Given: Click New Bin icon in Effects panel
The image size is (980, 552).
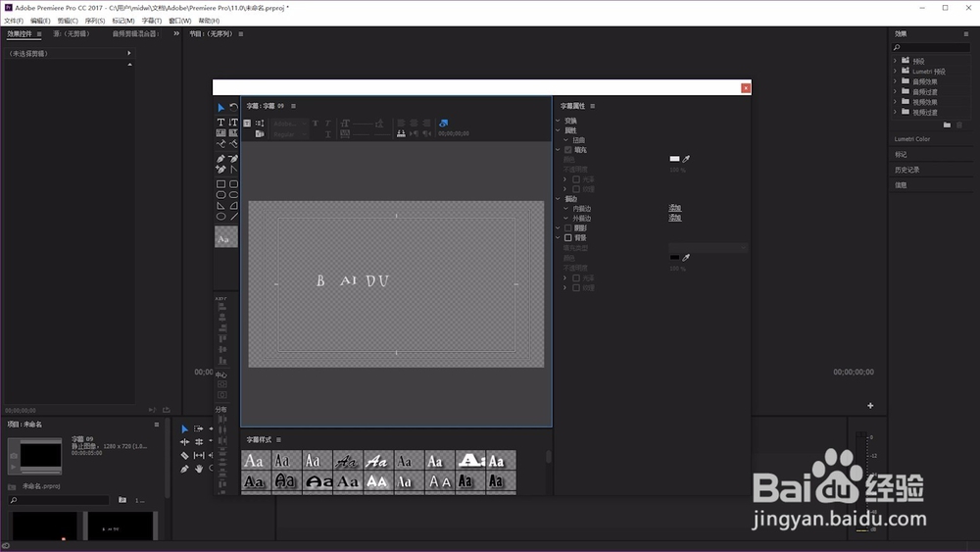Looking at the screenshot, I should pyautogui.click(x=947, y=125).
